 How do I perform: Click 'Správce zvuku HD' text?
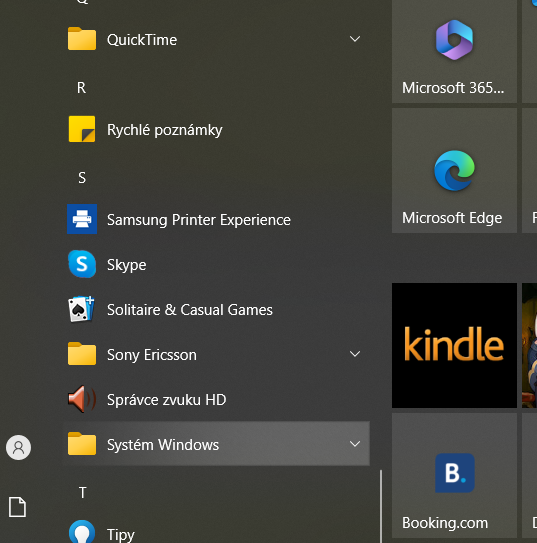167,400
